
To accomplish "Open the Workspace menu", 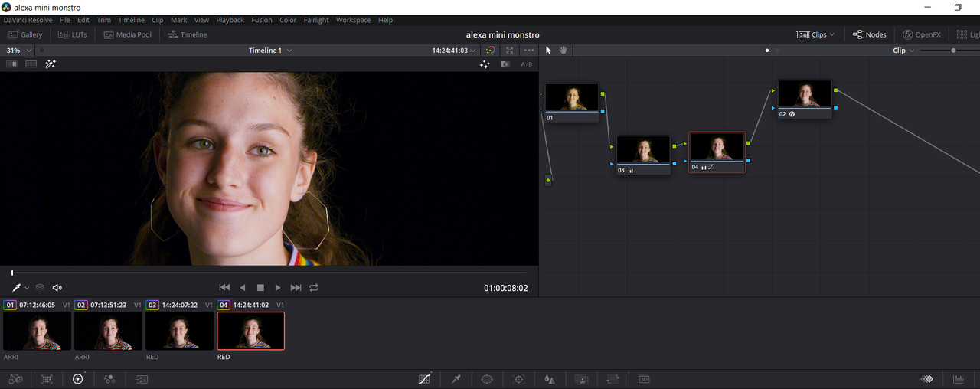I will point(353,20).
